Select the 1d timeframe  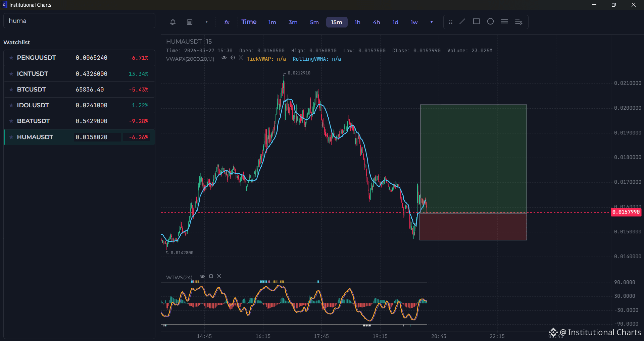(x=395, y=22)
